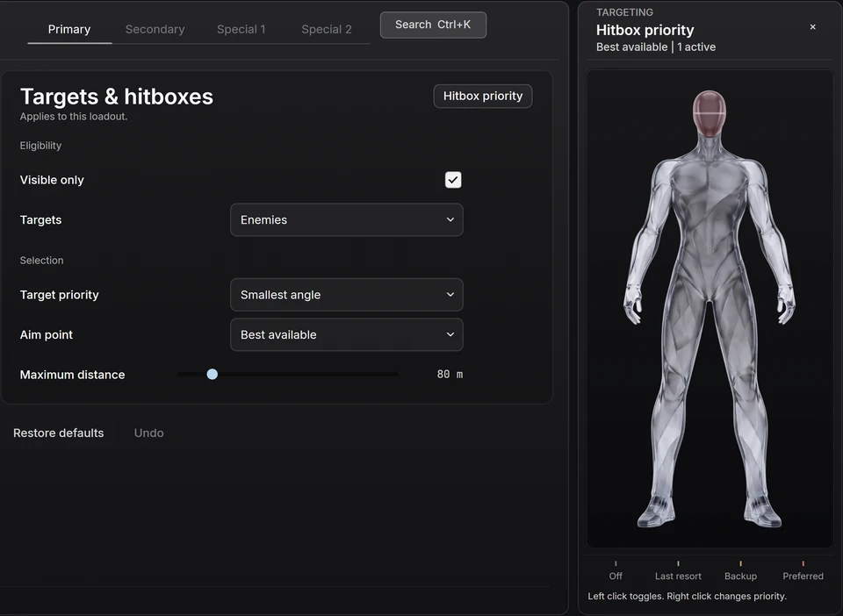843x616 pixels.
Task: Expand the Aim point dropdown
Action: tap(346, 334)
